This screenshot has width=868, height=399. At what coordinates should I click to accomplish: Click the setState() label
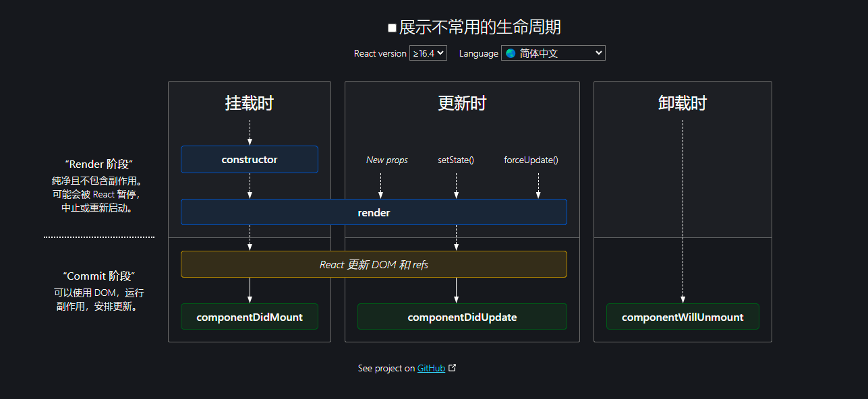point(456,160)
